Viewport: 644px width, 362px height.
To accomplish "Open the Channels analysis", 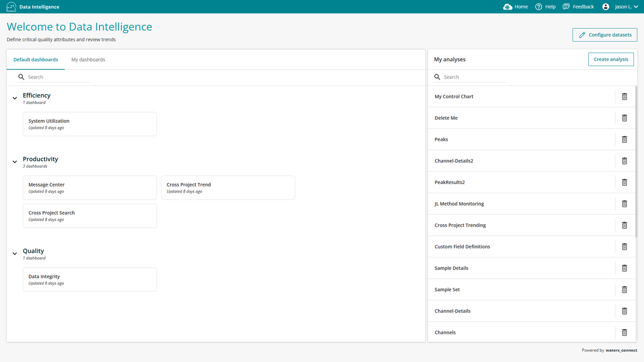I will [x=521, y=332].
